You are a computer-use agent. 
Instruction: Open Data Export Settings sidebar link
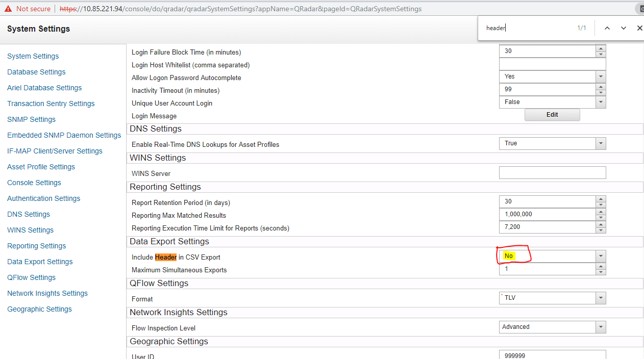tap(40, 262)
